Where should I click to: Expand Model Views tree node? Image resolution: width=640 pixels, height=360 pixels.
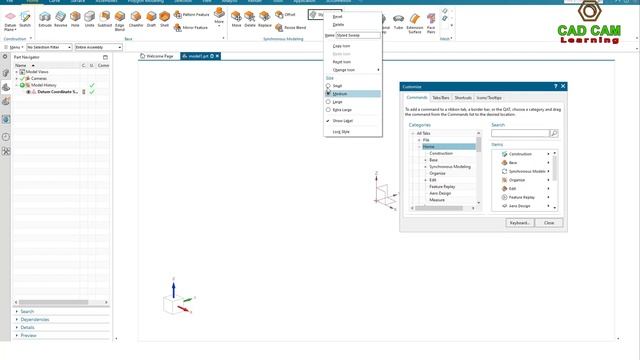[17, 72]
